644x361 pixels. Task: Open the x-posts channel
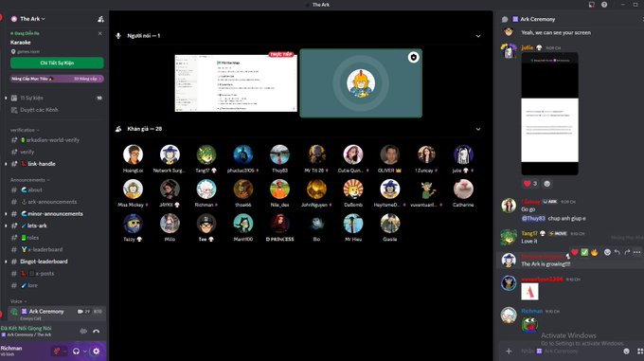pos(45,273)
